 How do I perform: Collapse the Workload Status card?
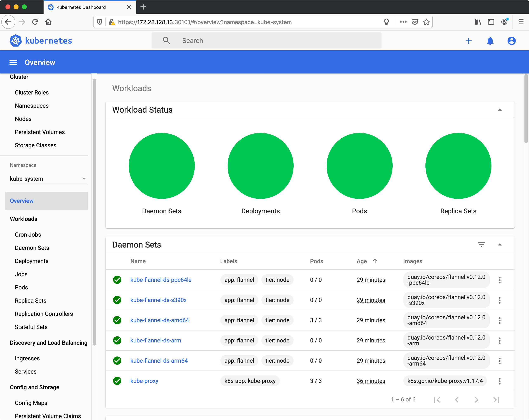[499, 110]
